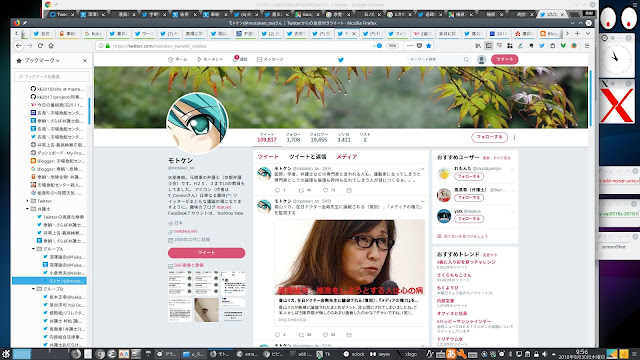Open Twitter notifications (通知)
This screenshot has height=360, width=640.
[240, 60]
